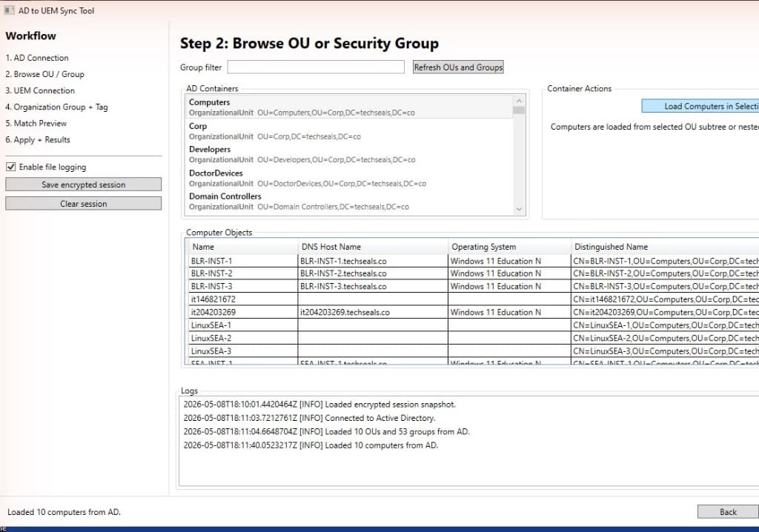The height and width of the screenshot is (532, 759).
Task: Go to workflow step 3. UEM Connection
Action: click(40, 90)
